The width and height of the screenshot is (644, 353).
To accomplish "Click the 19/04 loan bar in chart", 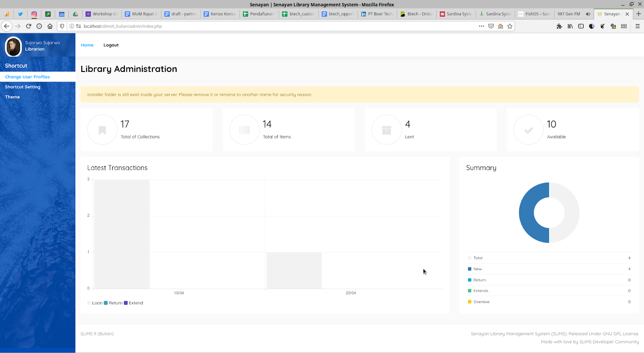I will (122, 234).
